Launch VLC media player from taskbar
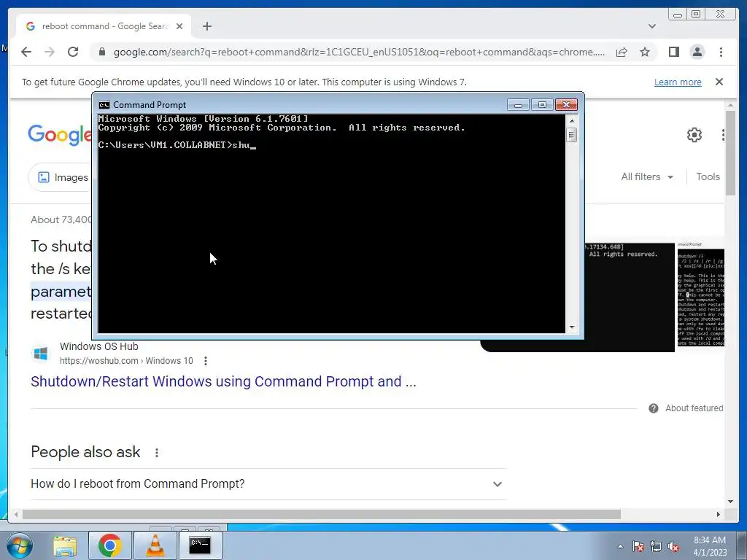747x560 pixels. 155,545
